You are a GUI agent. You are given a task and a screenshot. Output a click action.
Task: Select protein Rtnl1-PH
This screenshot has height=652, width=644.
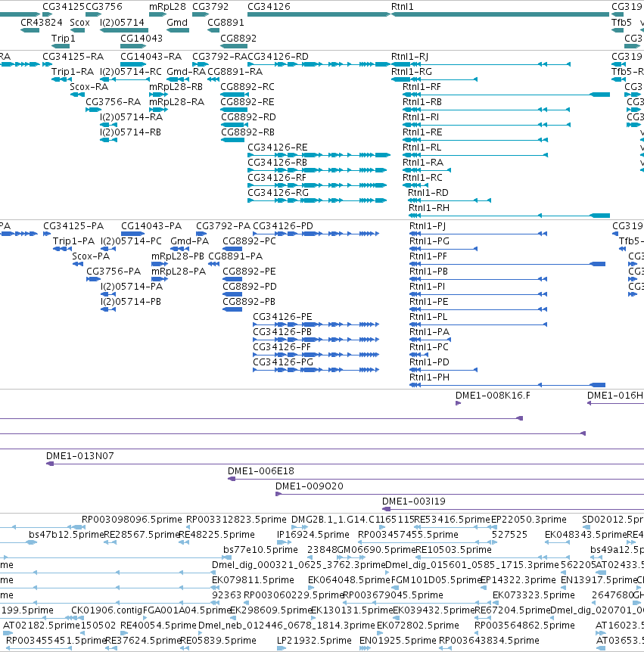tap(429, 377)
